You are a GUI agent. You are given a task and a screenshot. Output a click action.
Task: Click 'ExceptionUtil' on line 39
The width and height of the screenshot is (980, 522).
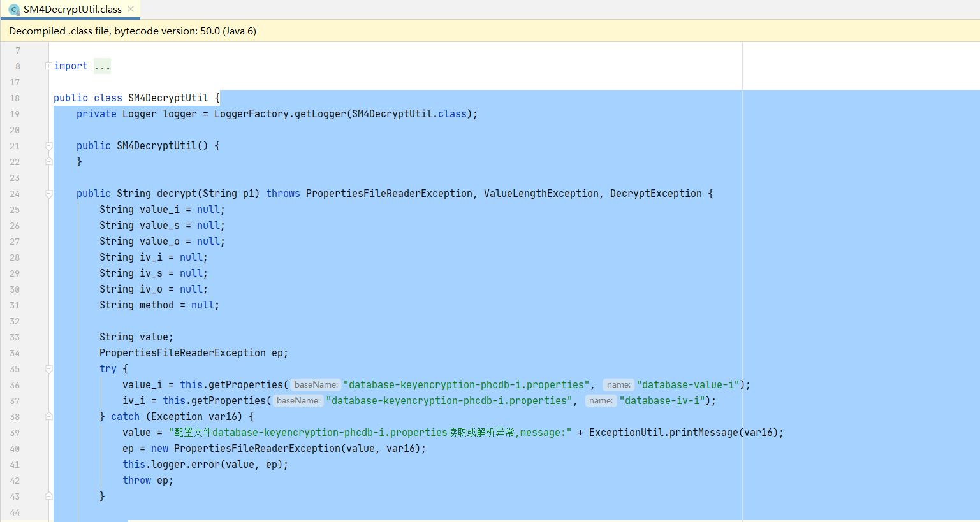[x=626, y=433]
